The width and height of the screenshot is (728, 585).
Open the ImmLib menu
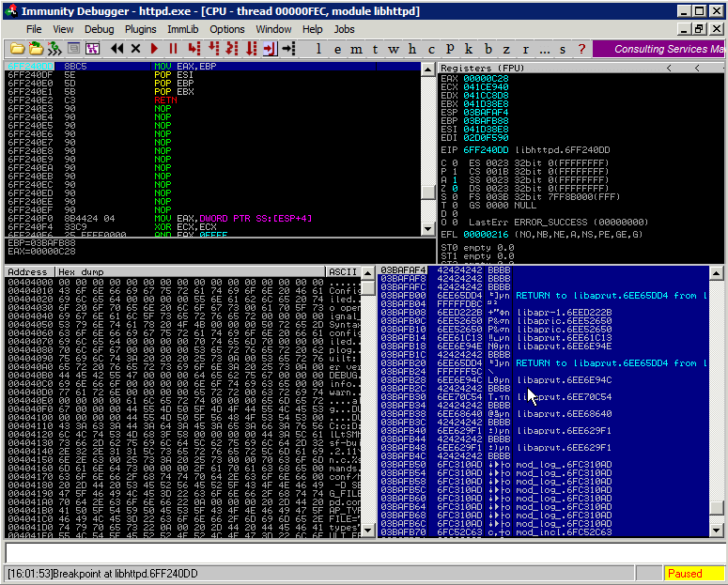[181, 29]
